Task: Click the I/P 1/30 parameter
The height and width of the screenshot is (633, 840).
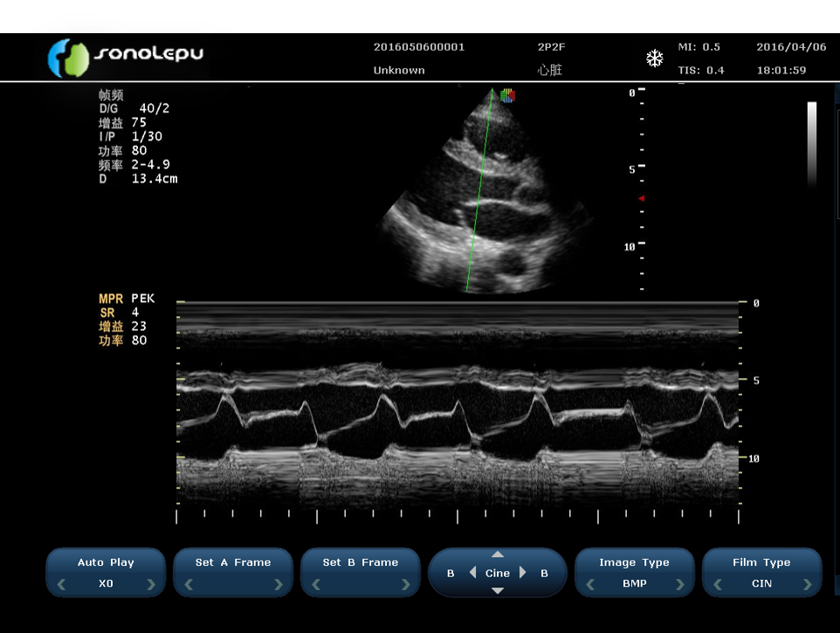Action: (130, 136)
